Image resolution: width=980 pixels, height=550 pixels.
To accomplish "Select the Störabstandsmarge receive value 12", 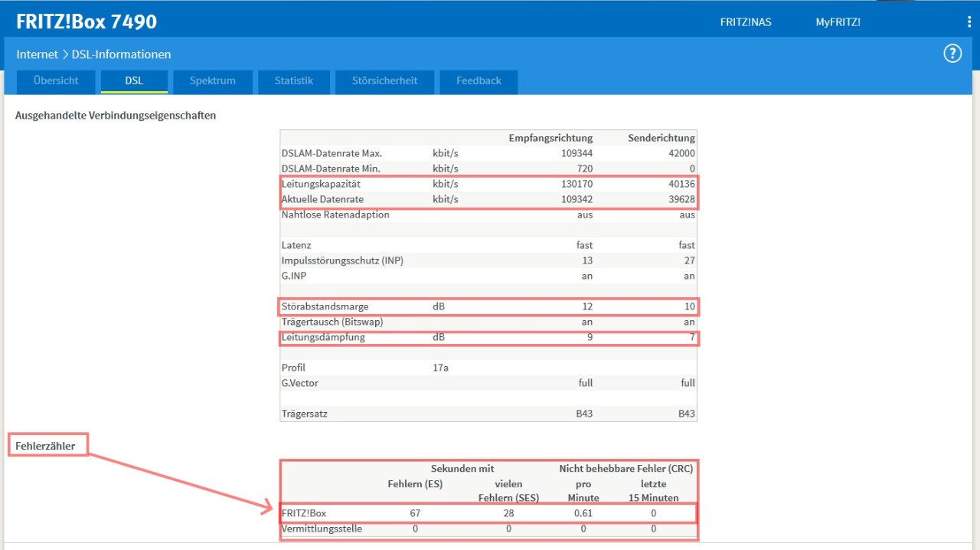I will pyautogui.click(x=587, y=306).
